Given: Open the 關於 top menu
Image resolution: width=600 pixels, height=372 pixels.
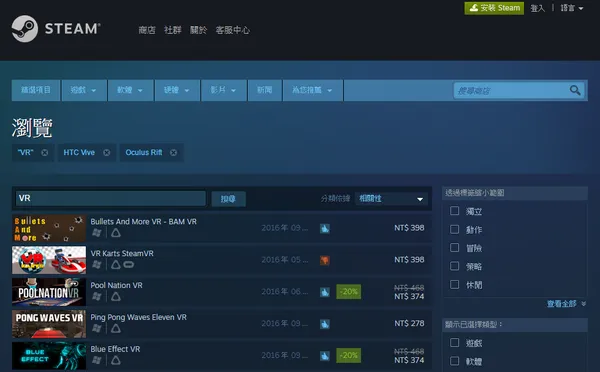Looking at the screenshot, I should click(198, 30).
